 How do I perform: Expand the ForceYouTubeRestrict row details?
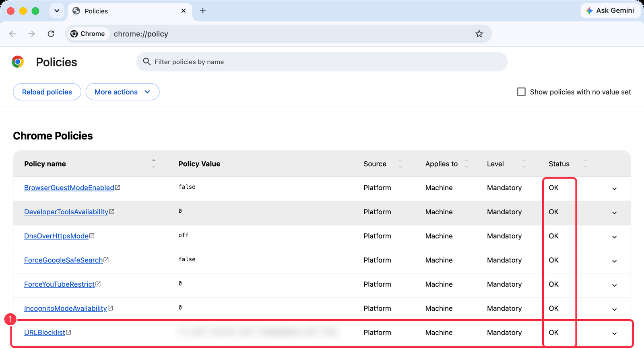(615, 285)
